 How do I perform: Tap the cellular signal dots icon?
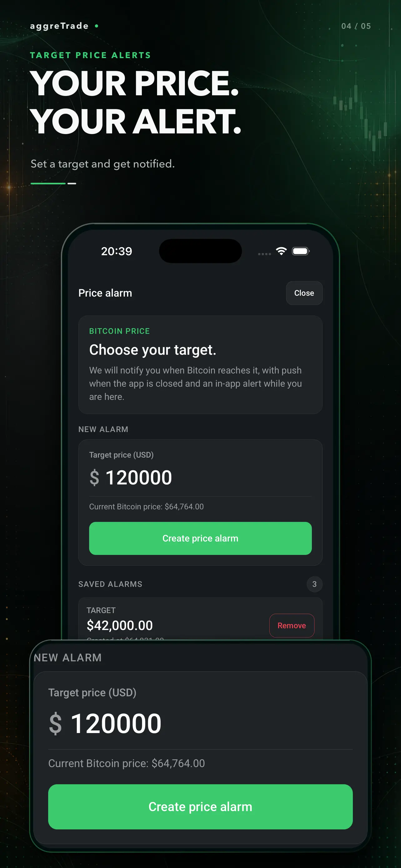click(264, 254)
